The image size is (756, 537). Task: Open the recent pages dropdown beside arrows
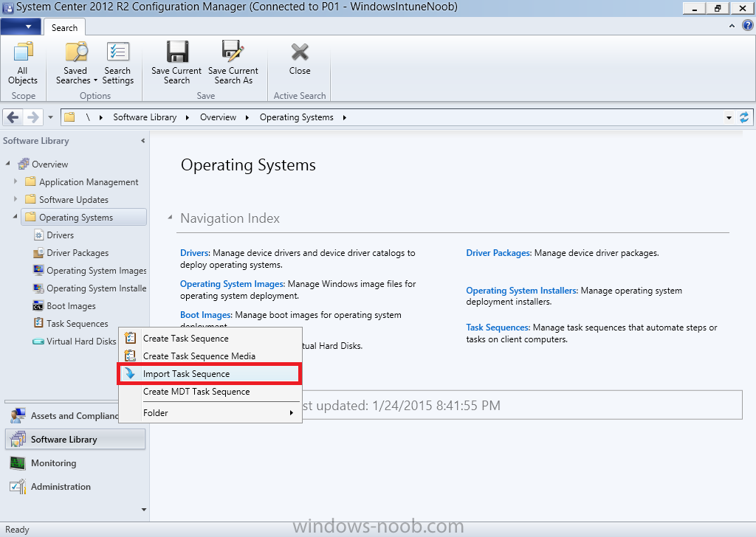tap(50, 117)
